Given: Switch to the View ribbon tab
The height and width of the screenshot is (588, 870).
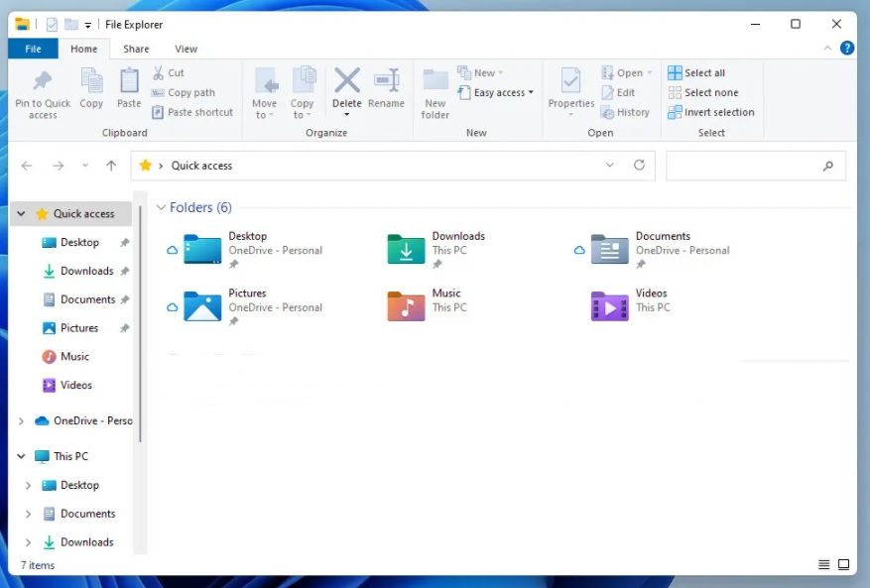Looking at the screenshot, I should [186, 48].
